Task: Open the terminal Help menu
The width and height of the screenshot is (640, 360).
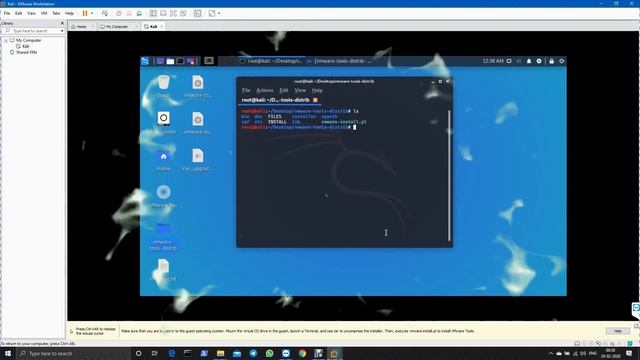Action: tap(317, 90)
